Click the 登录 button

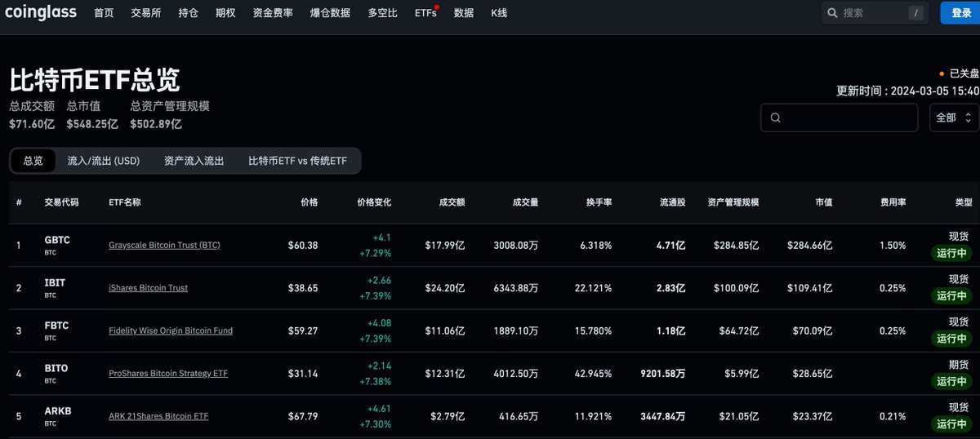(x=960, y=13)
